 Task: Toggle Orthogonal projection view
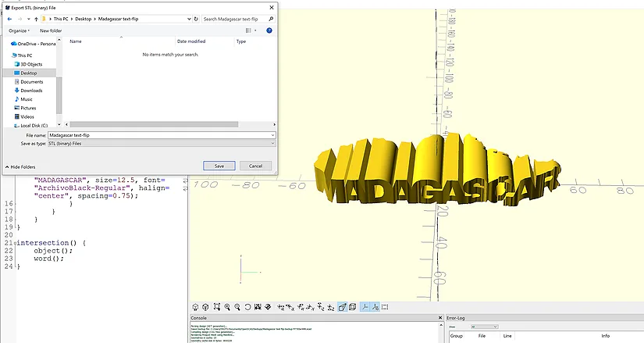352,307
